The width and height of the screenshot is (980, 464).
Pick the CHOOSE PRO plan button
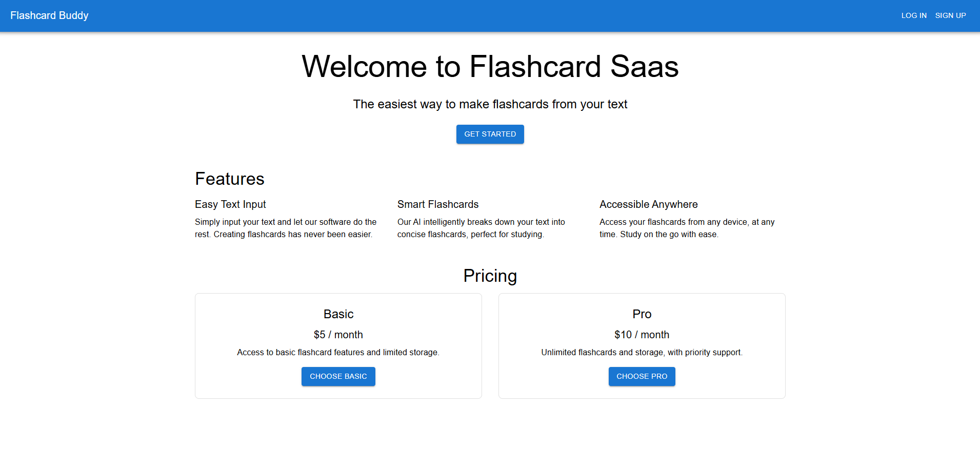tap(642, 376)
